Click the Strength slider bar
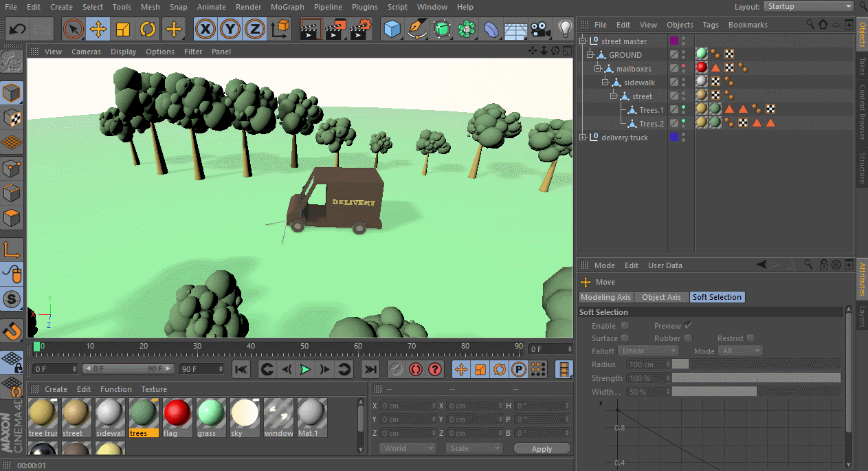 click(x=756, y=378)
